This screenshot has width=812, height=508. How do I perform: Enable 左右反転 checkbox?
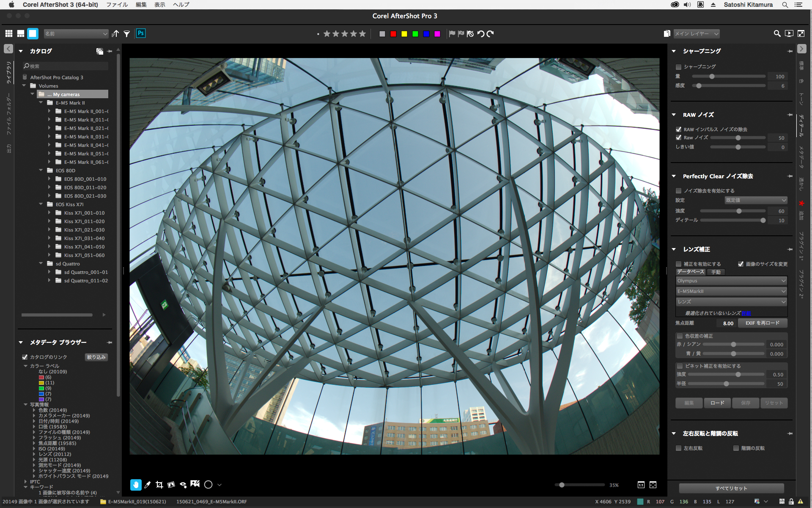678,448
